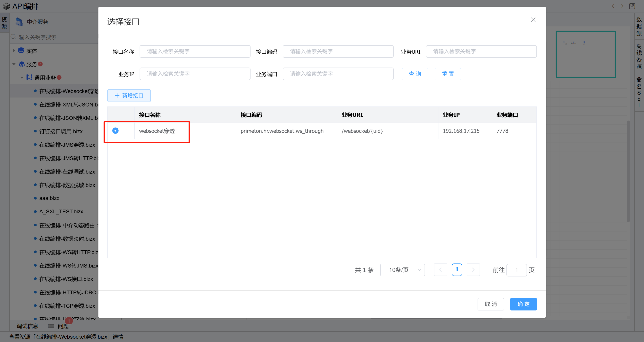Viewport: 644px width, 342px height.
Task: Expand the 实体 tree node arrow
Action: pos(14,51)
